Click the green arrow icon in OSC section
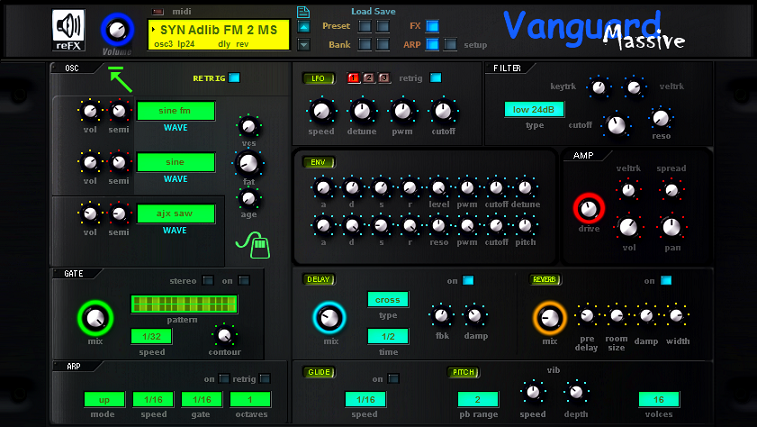The width and height of the screenshot is (757, 427). click(x=120, y=79)
